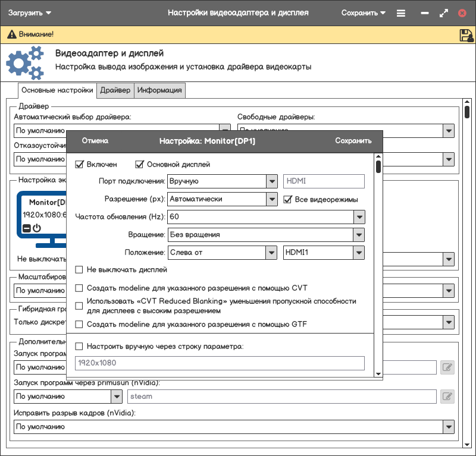476x456 pixels.
Task: Click the floppy disk save icon in warning bar
Action: pyautogui.click(x=466, y=35)
